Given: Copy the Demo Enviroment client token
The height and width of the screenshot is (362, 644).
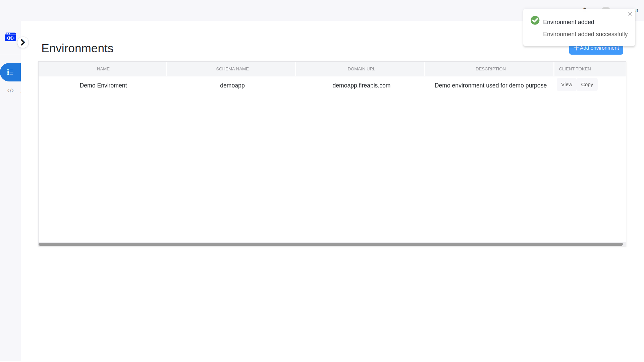Looking at the screenshot, I should pos(587,84).
